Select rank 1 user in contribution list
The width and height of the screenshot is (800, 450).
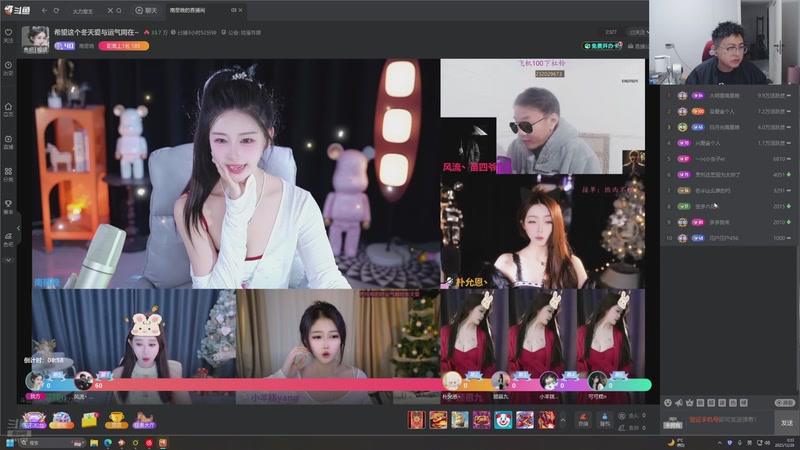[x=730, y=95]
